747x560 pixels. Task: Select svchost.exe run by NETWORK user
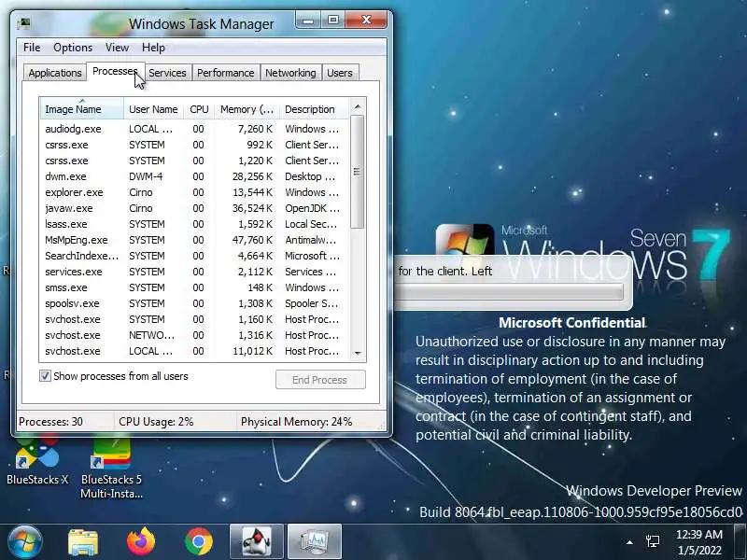194,335
